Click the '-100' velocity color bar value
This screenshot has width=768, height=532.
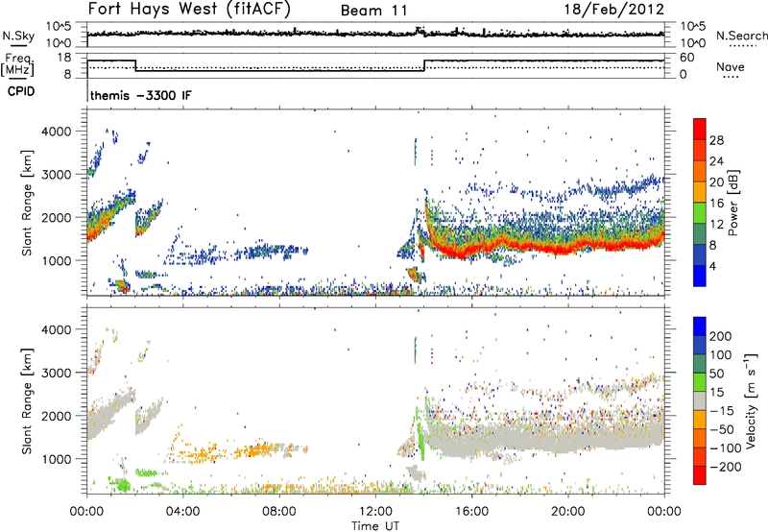pyautogui.click(x=725, y=447)
